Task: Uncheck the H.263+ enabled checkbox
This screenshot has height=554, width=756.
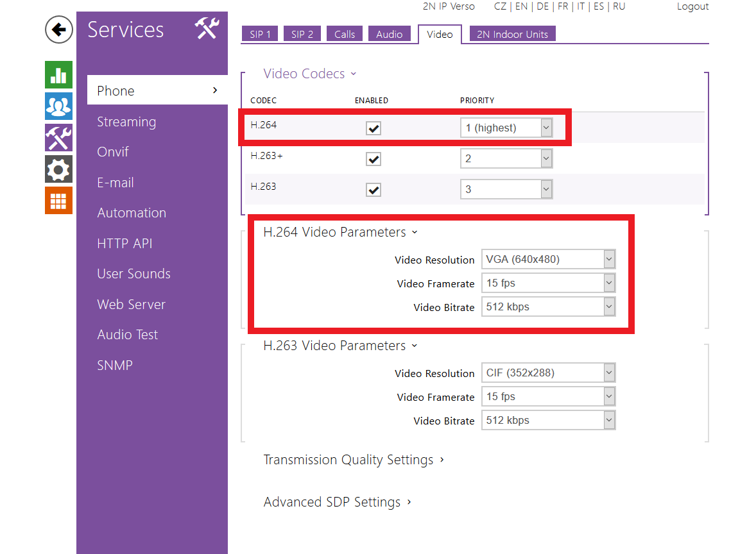Action: point(373,158)
